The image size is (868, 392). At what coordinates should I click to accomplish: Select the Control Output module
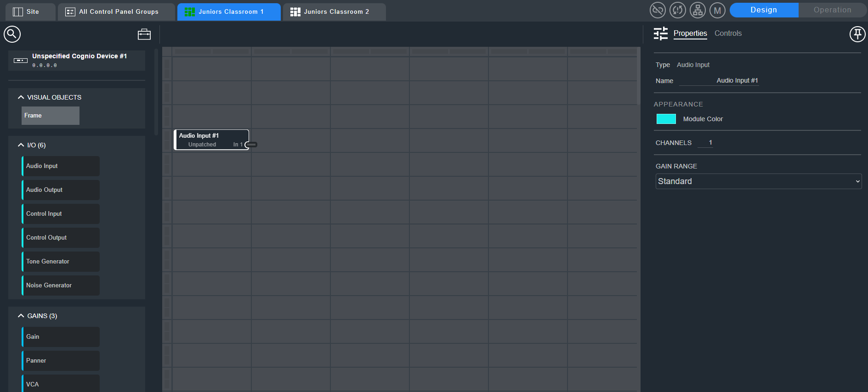click(61, 238)
